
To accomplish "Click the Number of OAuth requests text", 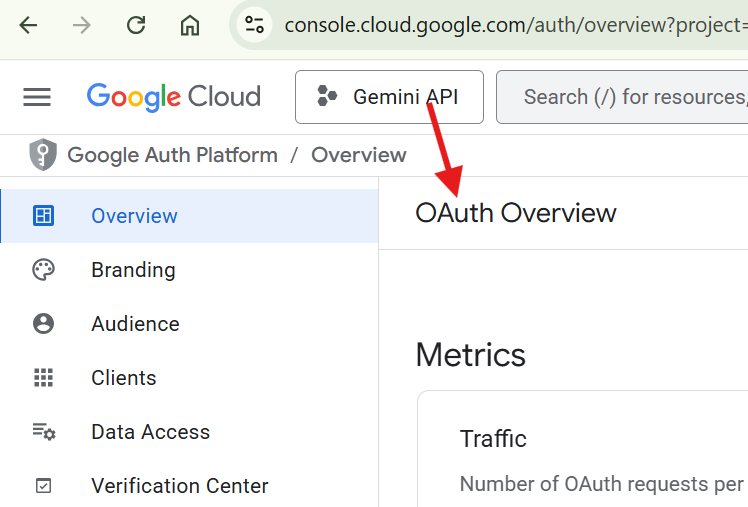I will [602, 484].
